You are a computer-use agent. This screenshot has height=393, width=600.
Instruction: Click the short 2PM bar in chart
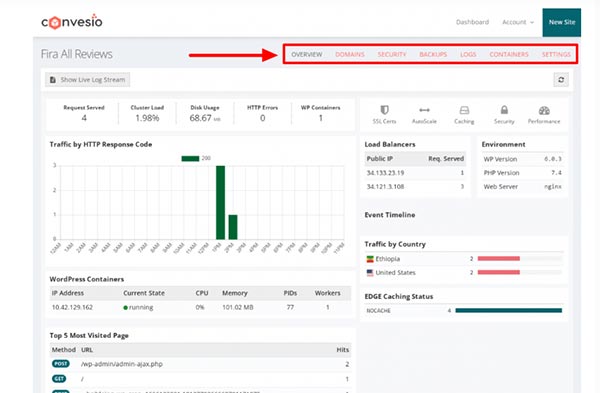tap(233, 227)
